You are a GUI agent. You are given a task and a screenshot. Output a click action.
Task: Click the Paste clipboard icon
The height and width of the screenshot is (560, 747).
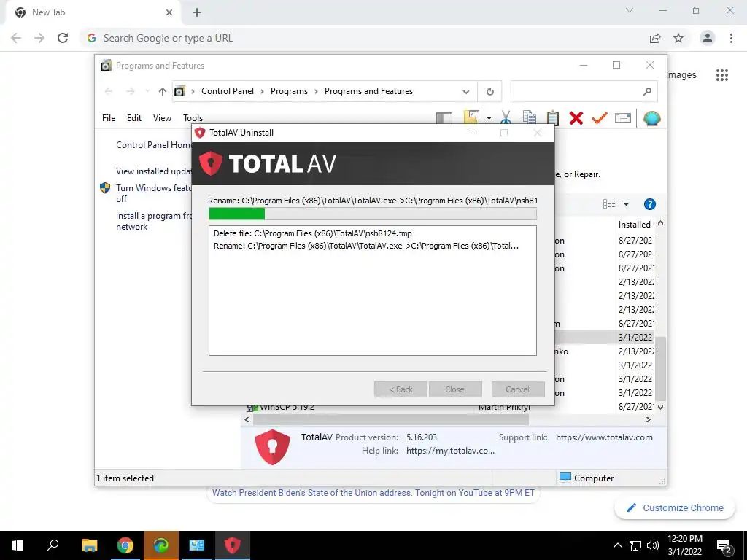pyautogui.click(x=553, y=117)
